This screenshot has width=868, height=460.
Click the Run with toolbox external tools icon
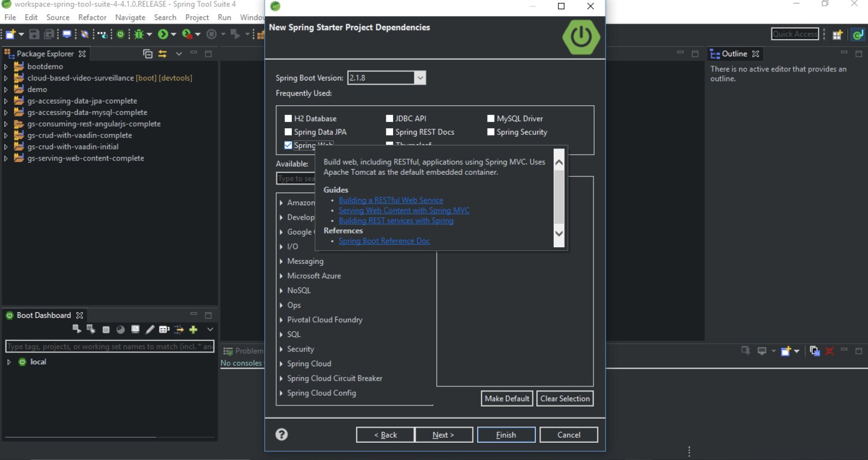point(187,34)
